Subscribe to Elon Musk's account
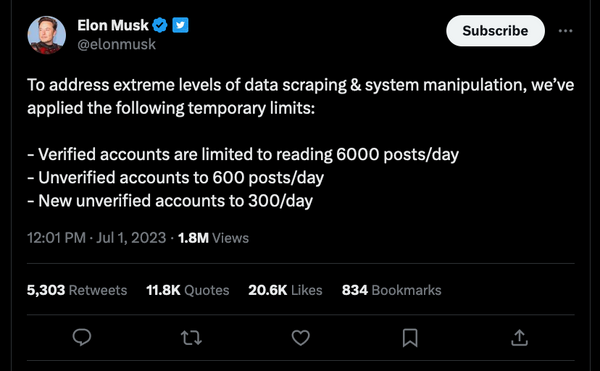Screen dimensions: 600x371 click(495, 31)
